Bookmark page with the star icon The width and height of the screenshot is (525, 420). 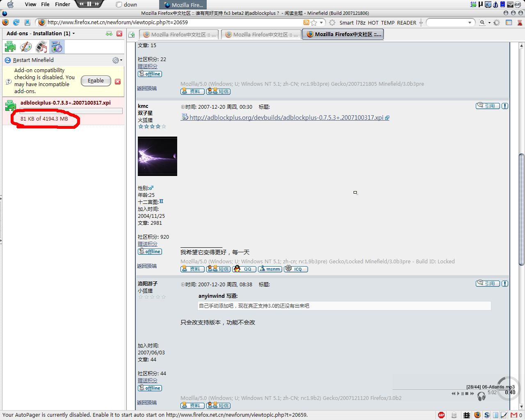314,23
